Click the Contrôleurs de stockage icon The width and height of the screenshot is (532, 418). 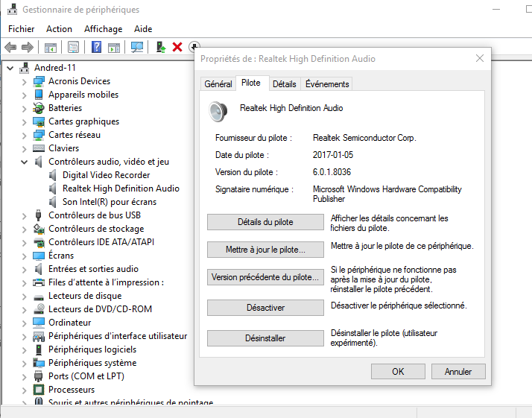coord(39,229)
